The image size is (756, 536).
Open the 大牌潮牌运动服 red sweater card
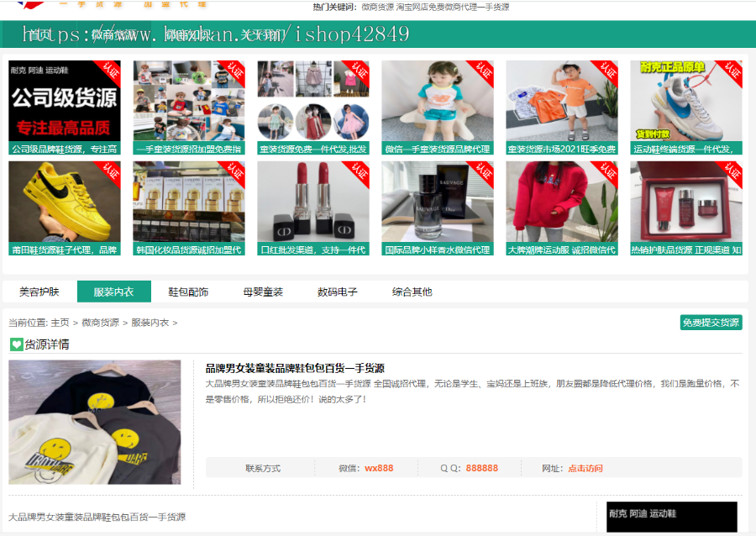(562, 208)
